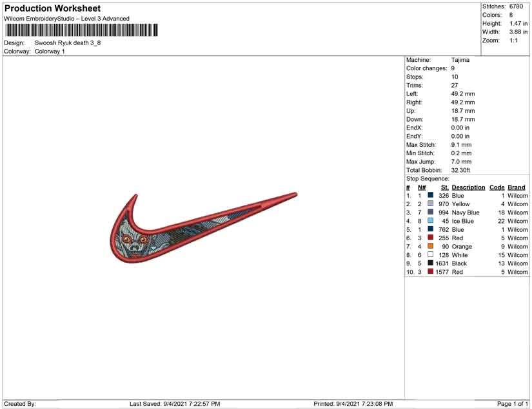The width and height of the screenshot is (532, 409).
Task: Click the Width value '3.88 in'
Action: (x=518, y=32)
